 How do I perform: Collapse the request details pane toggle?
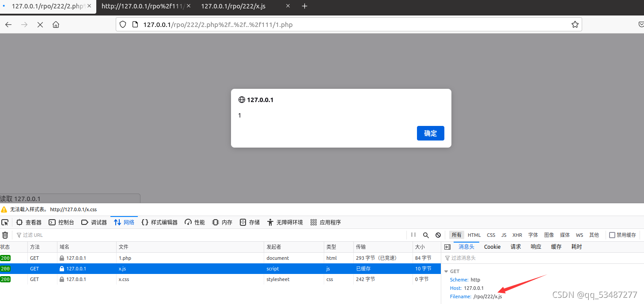(447, 247)
